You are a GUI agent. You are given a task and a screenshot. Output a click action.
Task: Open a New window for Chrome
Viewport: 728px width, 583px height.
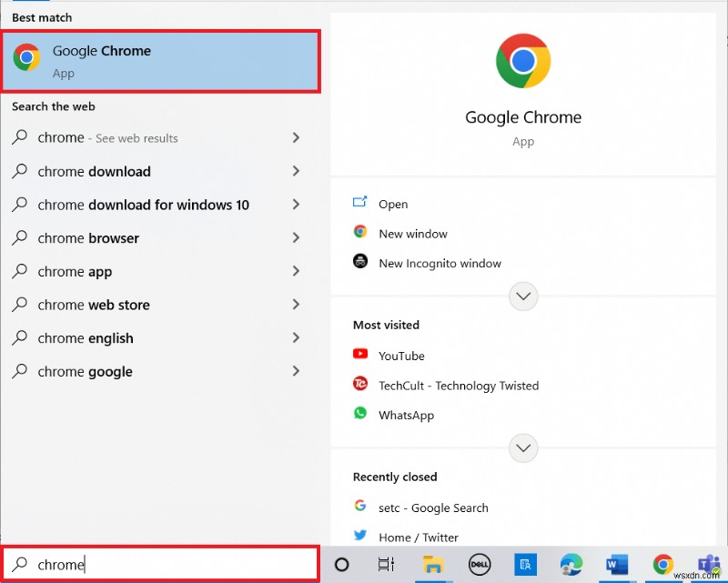[412, 233]
